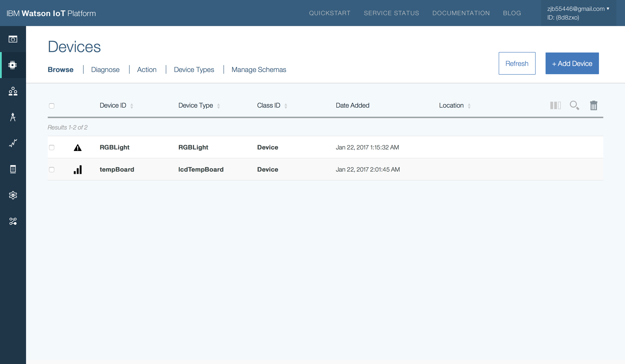Open the Settings gear icon in sidebar
Image resolution: width=625 pixels, height=364 pixels.
click(x=13, y=195)
